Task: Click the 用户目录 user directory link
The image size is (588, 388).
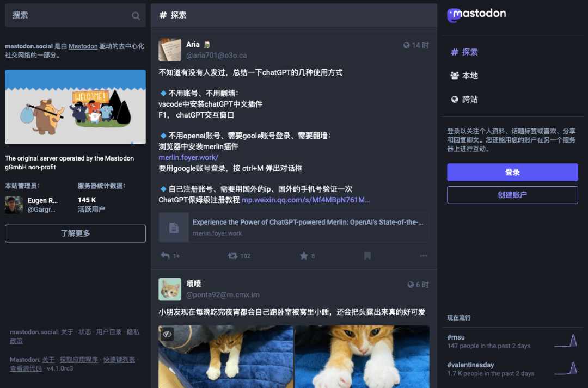Action: pos(109,332)
